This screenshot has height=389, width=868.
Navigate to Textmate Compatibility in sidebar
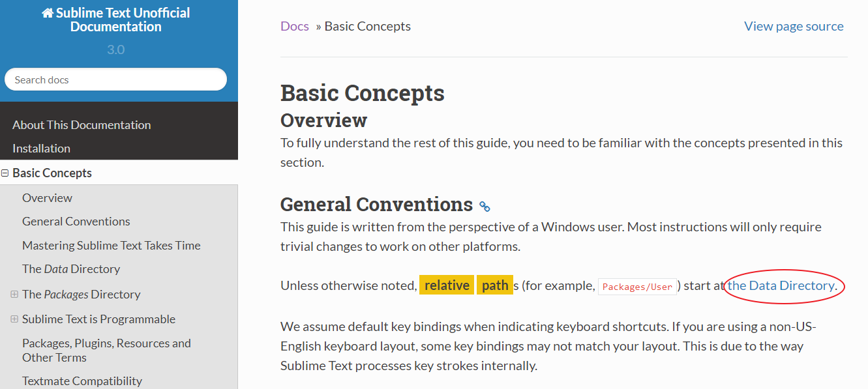pyautogui.click(x=82, y=381)
